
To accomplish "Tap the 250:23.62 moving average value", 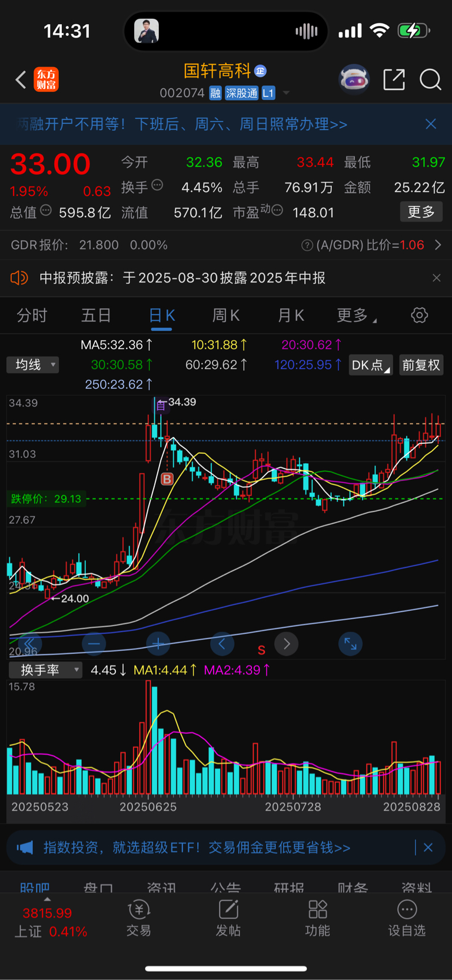I will click(x=119, y=384).
